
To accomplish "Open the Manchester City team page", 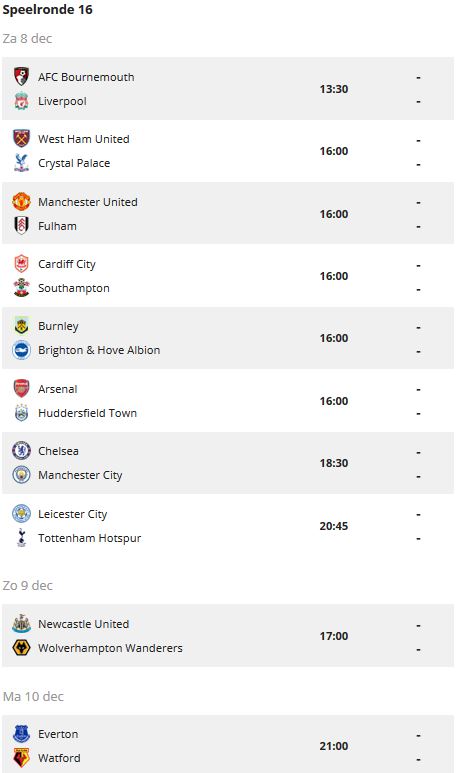I will pos(80,475).
